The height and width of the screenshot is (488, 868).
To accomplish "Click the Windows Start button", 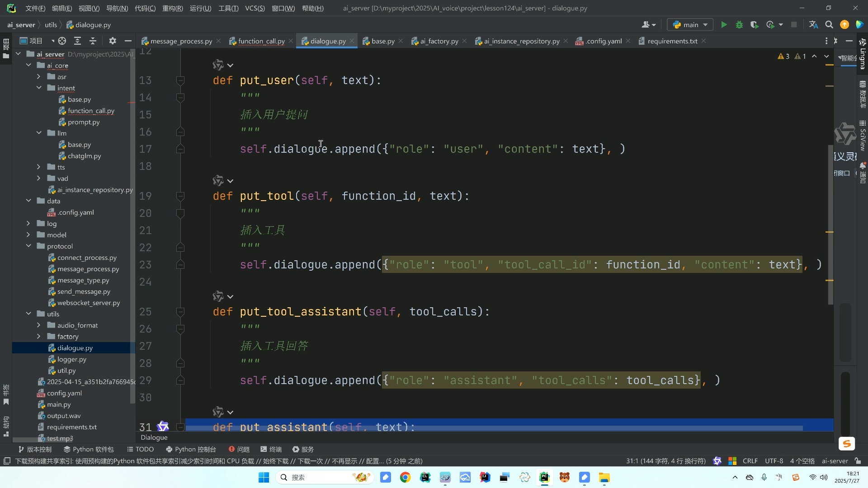I will [264, 477].
